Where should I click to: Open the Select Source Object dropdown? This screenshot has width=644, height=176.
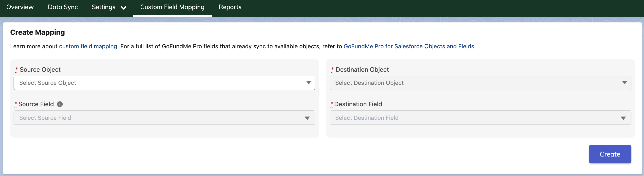pos(164,83)
